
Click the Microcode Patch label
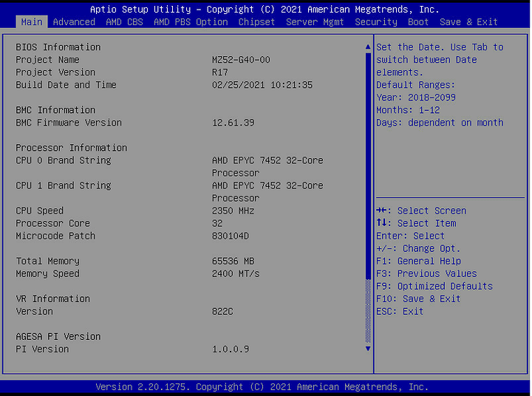(x=55, y=236)
